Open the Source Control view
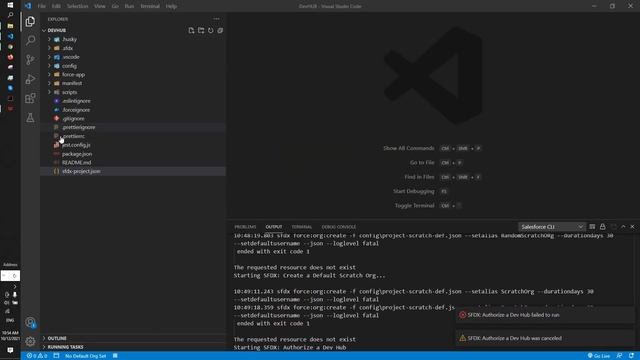The height and width of the screenshot is (360, 640). tap(30, 60)
